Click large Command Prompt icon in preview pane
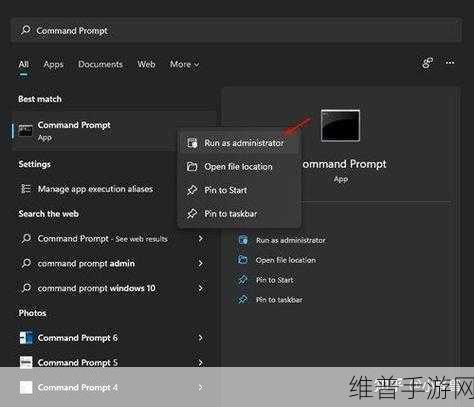474x407 pixels. pos(340,126)
